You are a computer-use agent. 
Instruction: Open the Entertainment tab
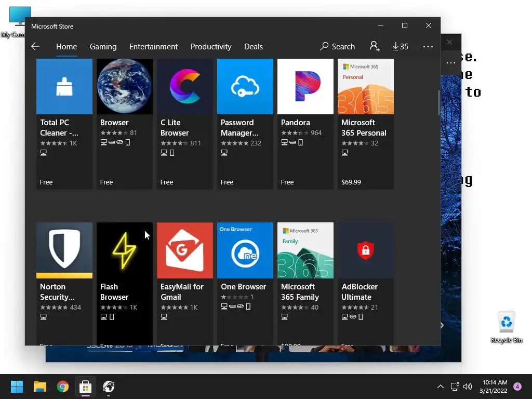(x=153, y=46)
